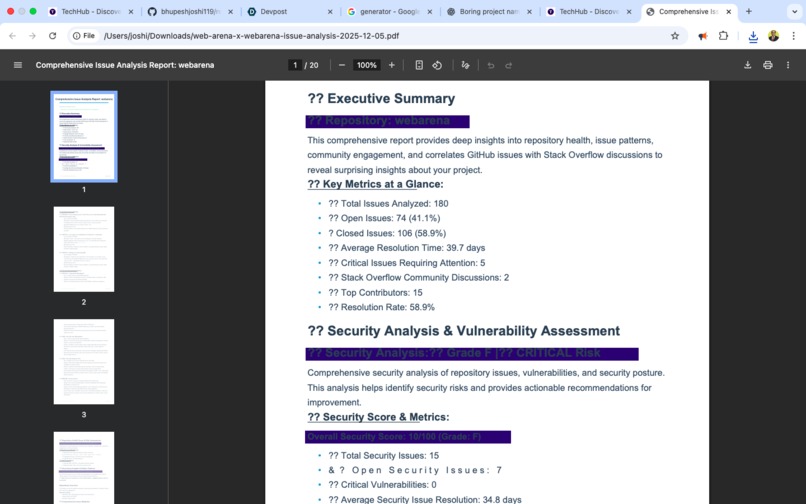Click the Executive Summary heading

(x=381, y=99)
